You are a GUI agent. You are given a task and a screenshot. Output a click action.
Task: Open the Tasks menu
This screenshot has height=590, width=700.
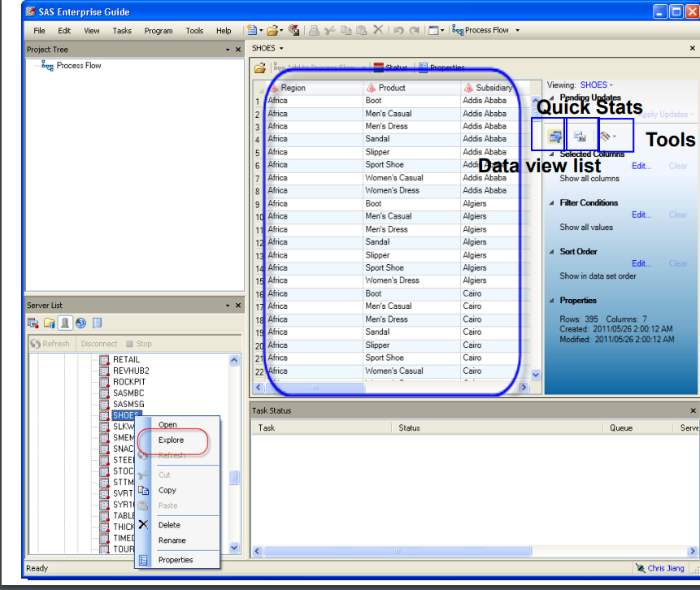(124, 30)
